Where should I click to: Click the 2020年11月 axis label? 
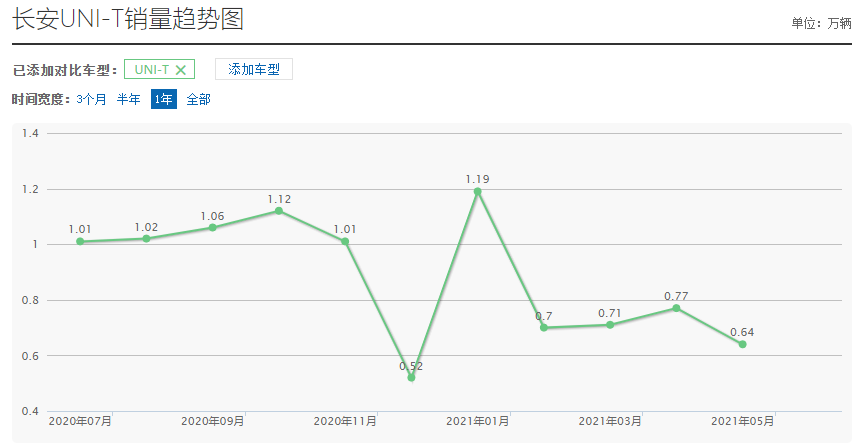pos(345,421)
